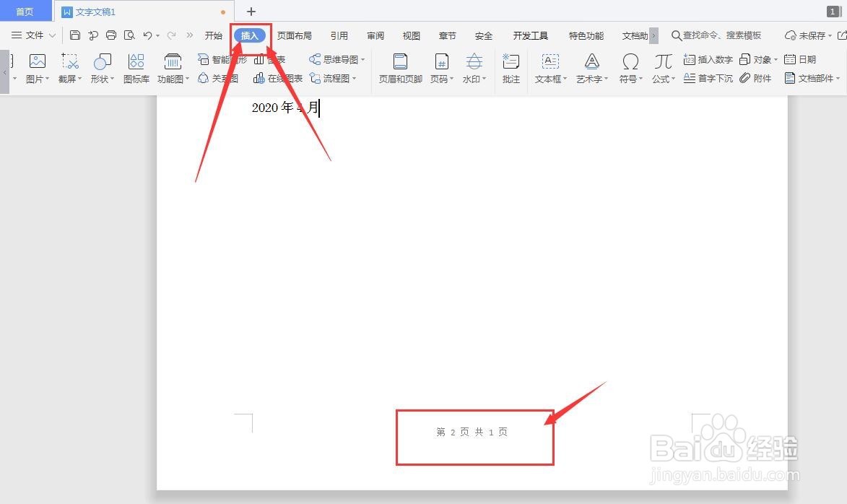Screen dimensions: 847x504
Task: Click the Save icon in quick toolbar
Action: click(75, 35)
